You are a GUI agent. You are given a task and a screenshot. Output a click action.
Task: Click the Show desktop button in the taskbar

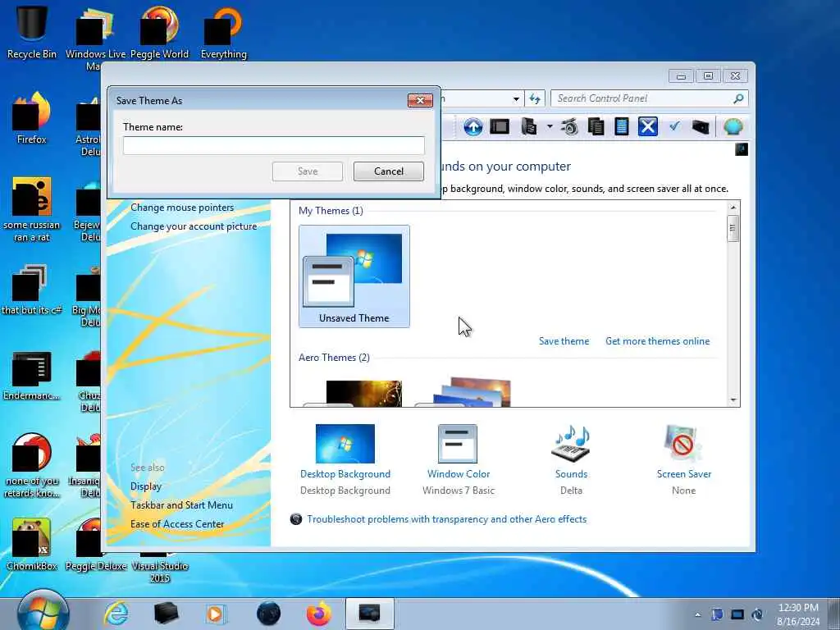tap(834, 614)
